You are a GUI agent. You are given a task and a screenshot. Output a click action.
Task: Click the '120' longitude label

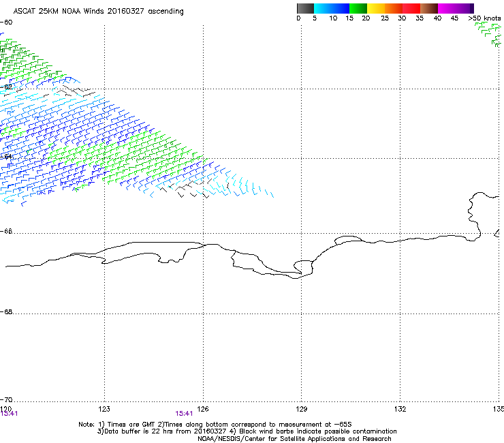[5, 409]
